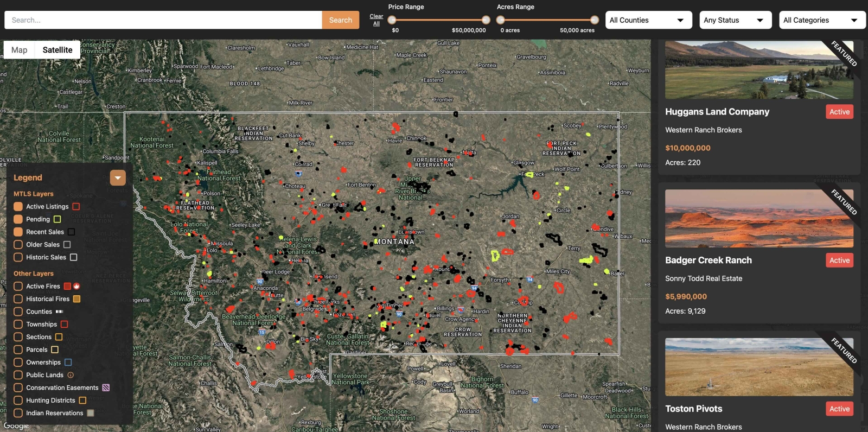Open the Huggans Land Company listing photo
This screenshot has width=868, height=432.
tap(759, 70)
